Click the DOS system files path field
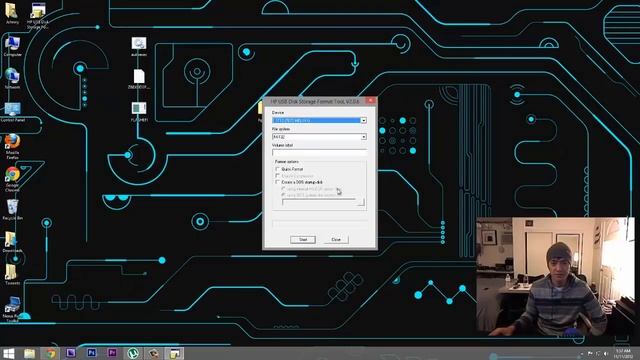Viewport: 640px width, 360px height. point(319,202)
